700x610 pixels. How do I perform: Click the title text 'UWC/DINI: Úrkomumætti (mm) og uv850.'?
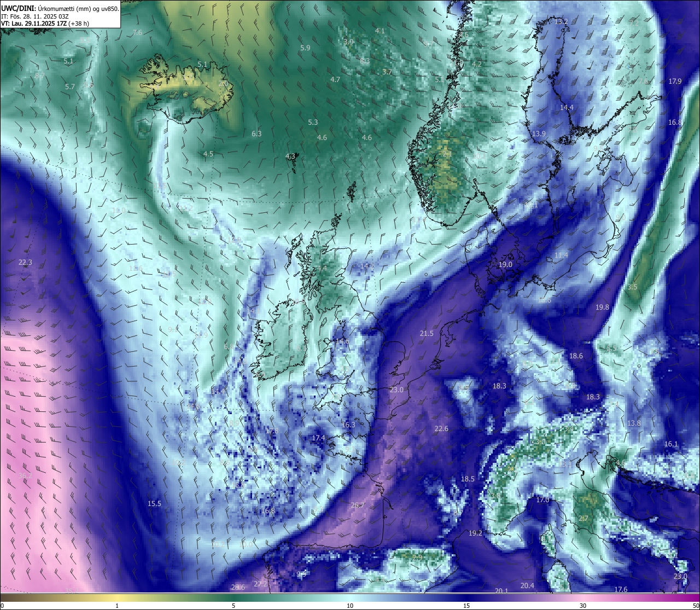[60, 8]
